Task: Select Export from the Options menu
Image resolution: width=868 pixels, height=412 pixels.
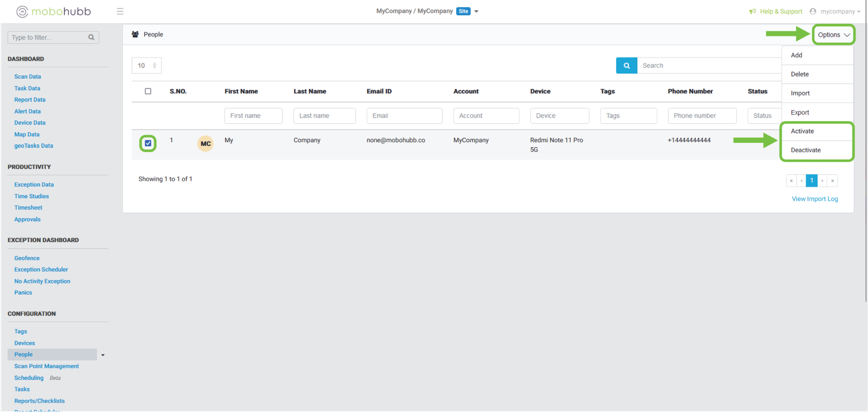Action: (x=800, y=112)
